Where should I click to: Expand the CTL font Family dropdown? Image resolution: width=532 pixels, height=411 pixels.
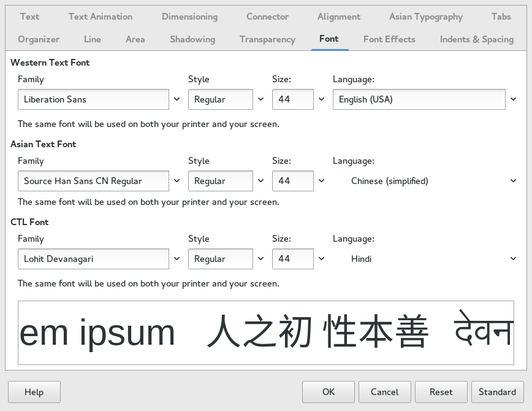tap(177, 258)
